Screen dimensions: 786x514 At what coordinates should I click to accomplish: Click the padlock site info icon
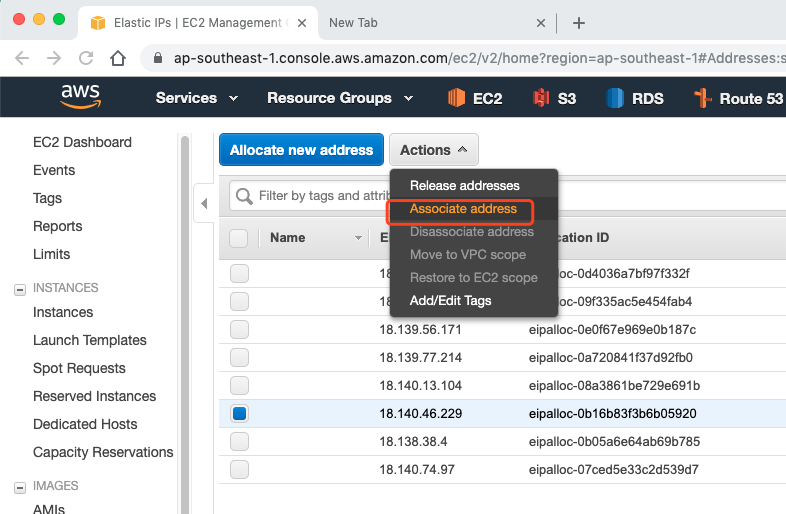pyautogui.click(x=158, y=58)
